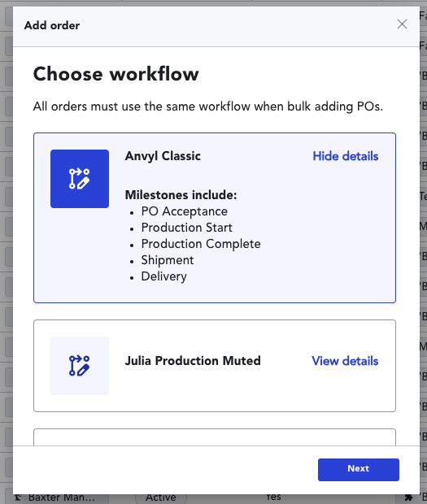
Task: Click the Anvyl Classic title text
Action: click(163, 156)
